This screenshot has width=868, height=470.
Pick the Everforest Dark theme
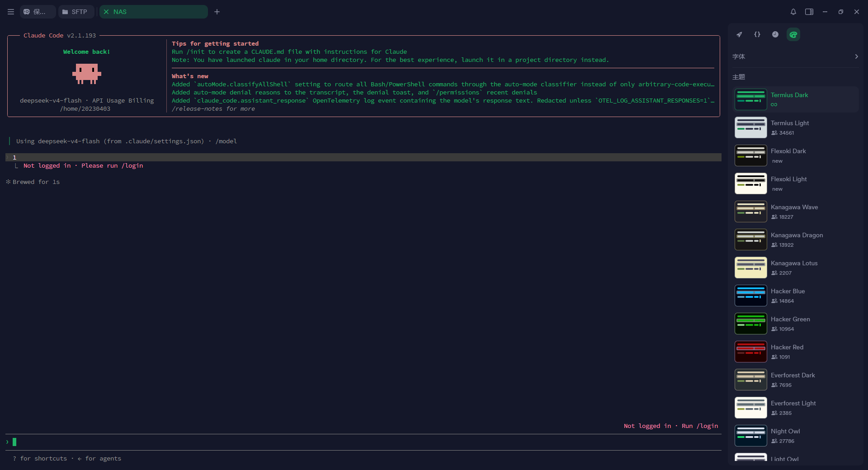tap(795, 380)
